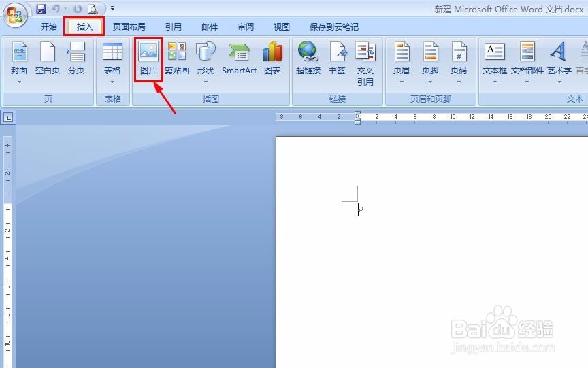Expand the 文本框 dropdown arrow

[495, 82]
